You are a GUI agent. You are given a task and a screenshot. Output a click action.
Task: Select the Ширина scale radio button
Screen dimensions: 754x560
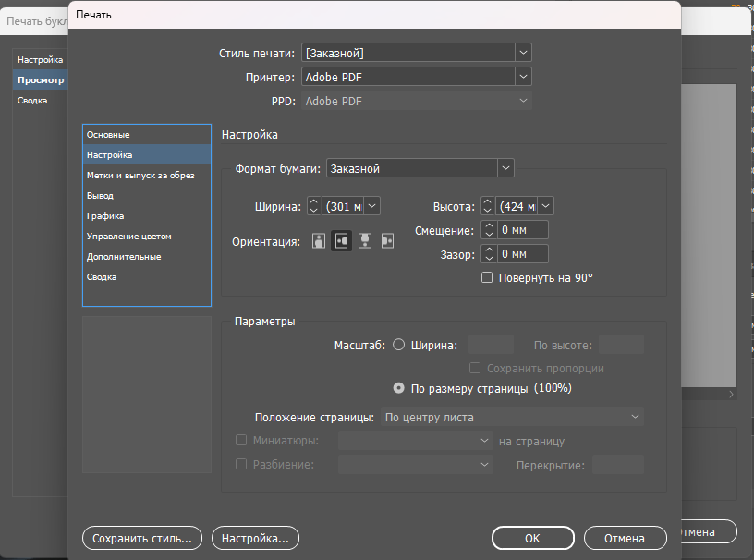coord(399,345)
